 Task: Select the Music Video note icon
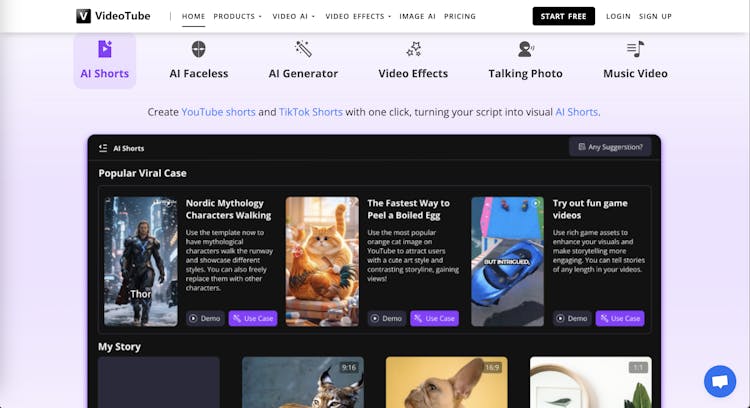click(635, 49)
